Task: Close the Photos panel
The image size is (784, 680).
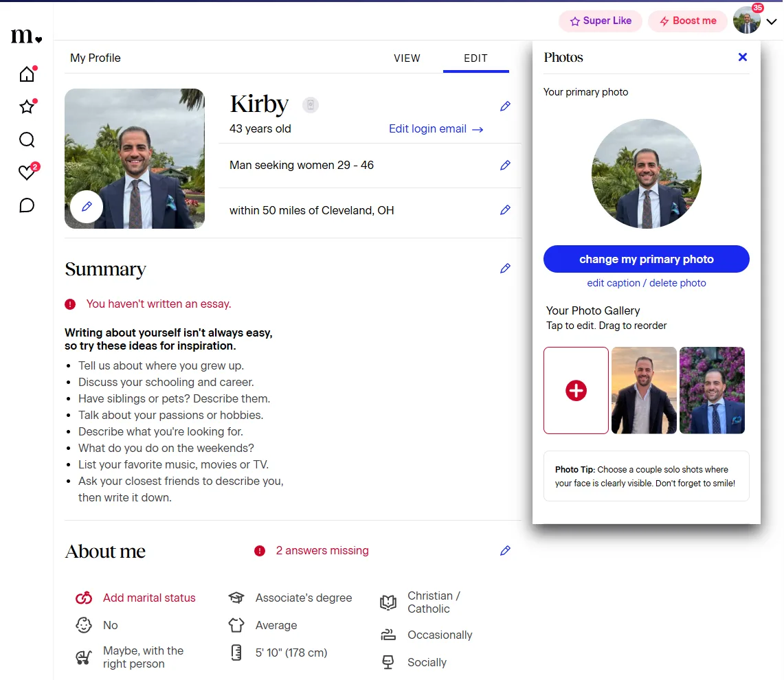Action: [743, 57]
